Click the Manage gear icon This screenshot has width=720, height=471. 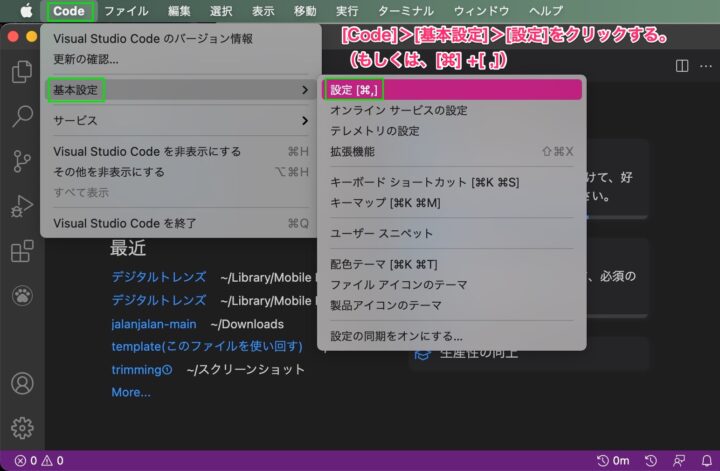tap(21, 428)
